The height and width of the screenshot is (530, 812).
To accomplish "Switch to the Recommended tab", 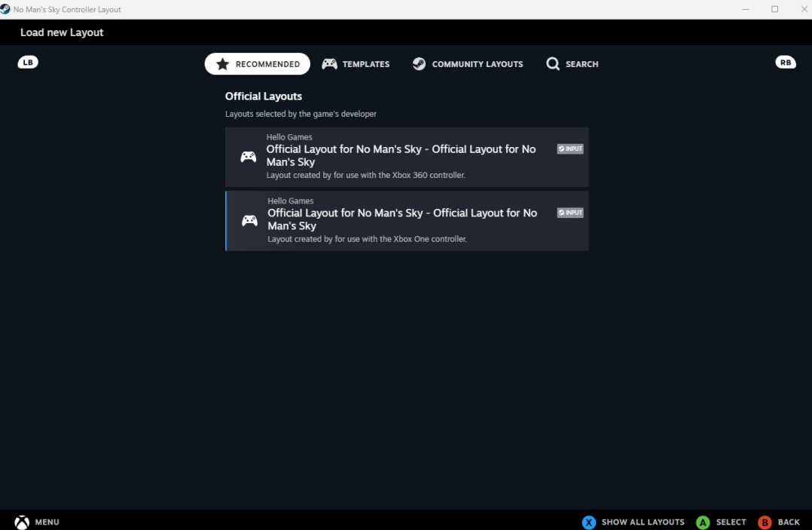I will pos(258,64).
